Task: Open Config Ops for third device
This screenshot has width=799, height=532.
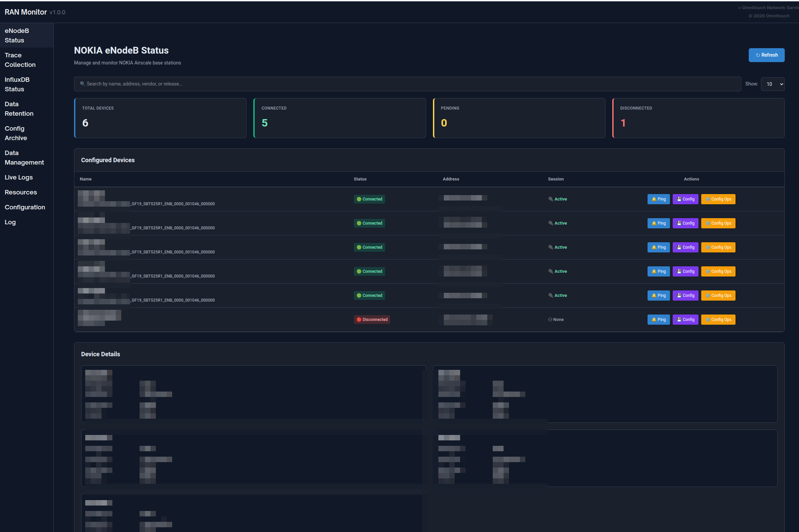Action: (718, 247)
